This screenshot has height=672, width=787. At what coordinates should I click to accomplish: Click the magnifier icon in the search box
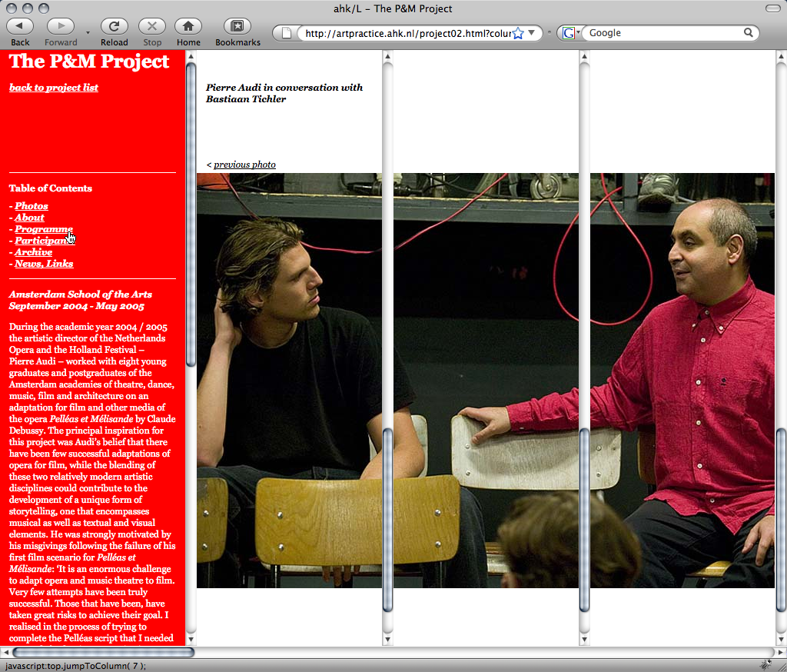749,33
